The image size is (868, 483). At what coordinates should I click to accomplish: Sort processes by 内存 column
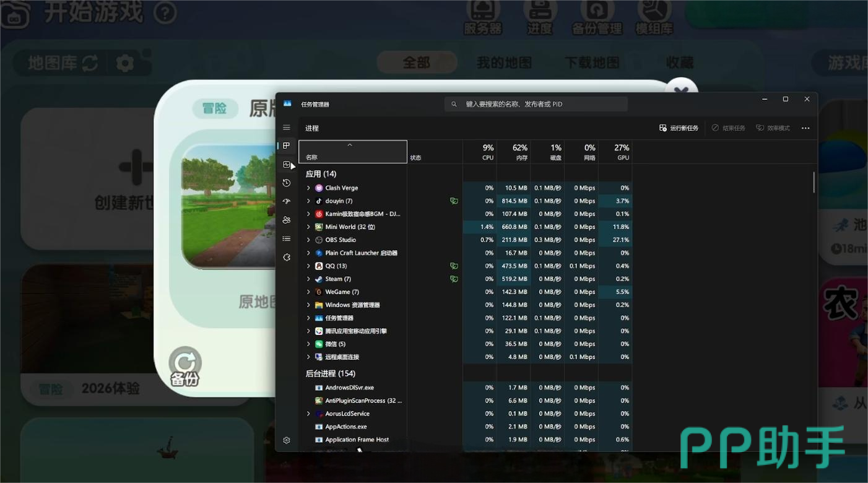click(x=513, y=152)
